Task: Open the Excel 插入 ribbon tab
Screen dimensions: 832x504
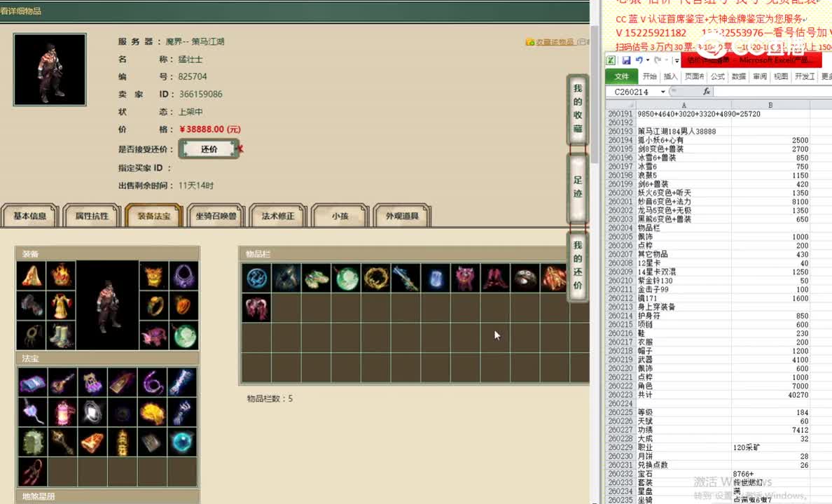Action: pos(671,76)
